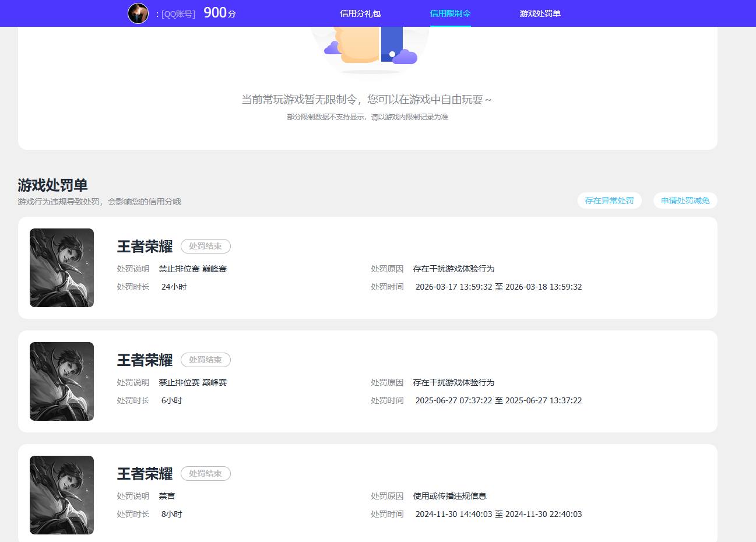Click the 游戏处罚单 section heading
This screenshot has width=756, height=542.
click(52, 185)
